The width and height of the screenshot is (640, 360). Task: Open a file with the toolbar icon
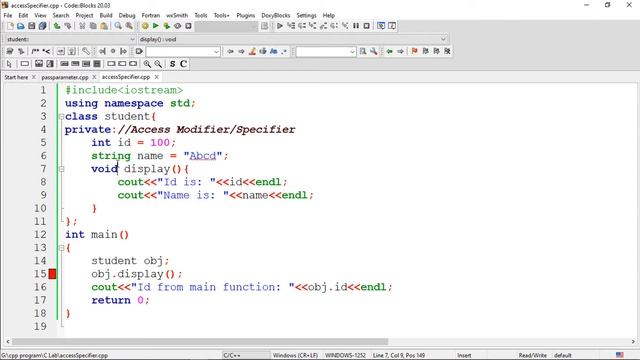pos(21,26)
